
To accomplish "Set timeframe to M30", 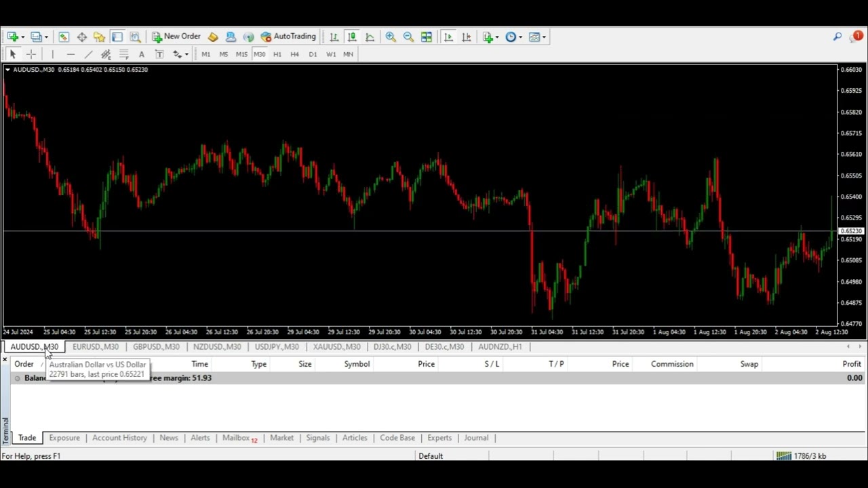I will 259,54.
